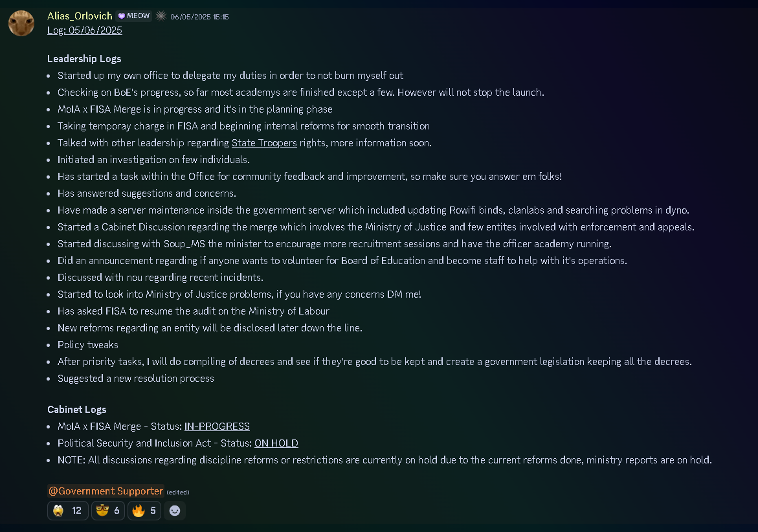The image size is (758, 532).
Task: Click the Alias_Orlovich username
Action: (80, 16)
